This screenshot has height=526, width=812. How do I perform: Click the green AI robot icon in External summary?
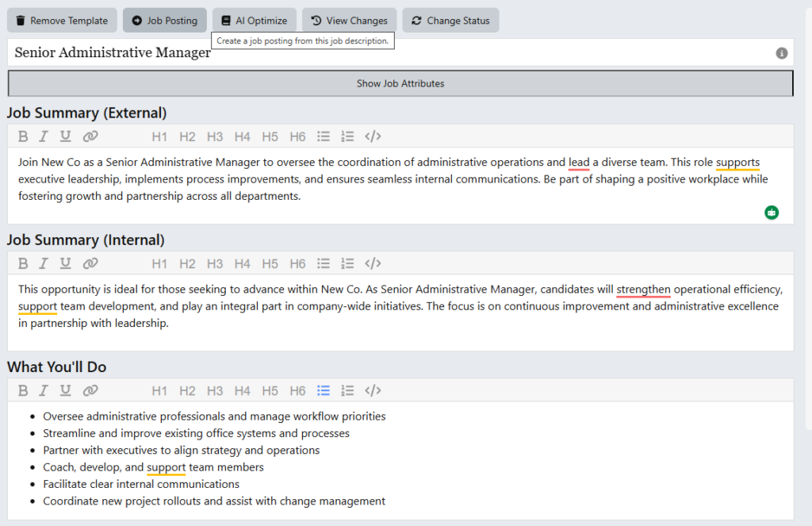(x=771, y=213)
